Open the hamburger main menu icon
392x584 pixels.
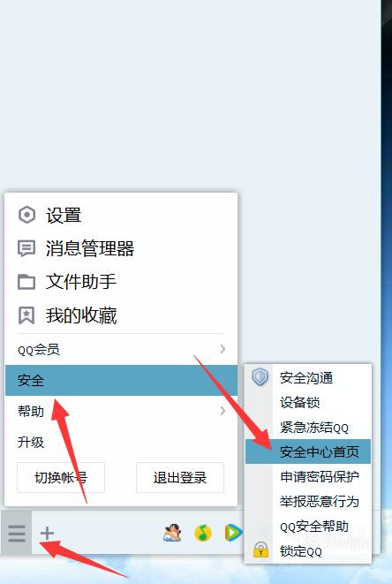17,534
